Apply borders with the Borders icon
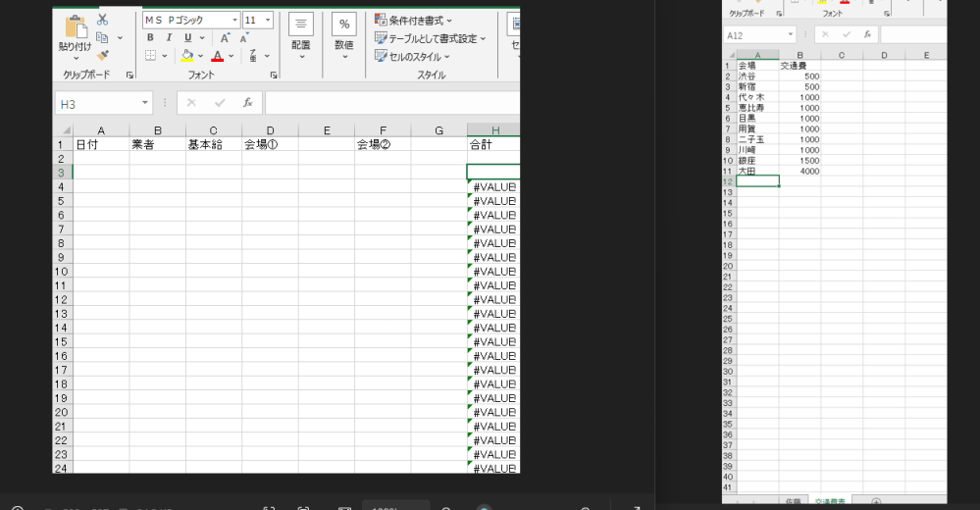The image size is (980, 510). tap(151, 56)
